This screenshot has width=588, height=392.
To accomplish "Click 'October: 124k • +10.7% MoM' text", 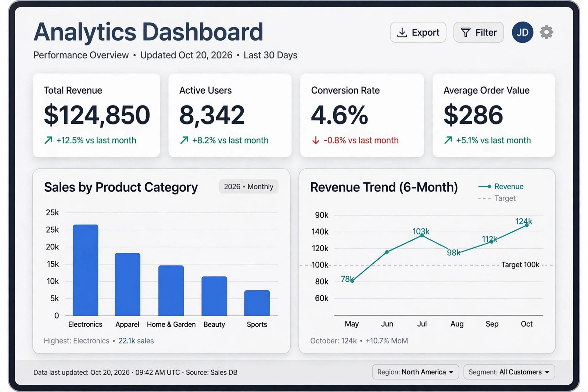I will [x=359, y=341].
